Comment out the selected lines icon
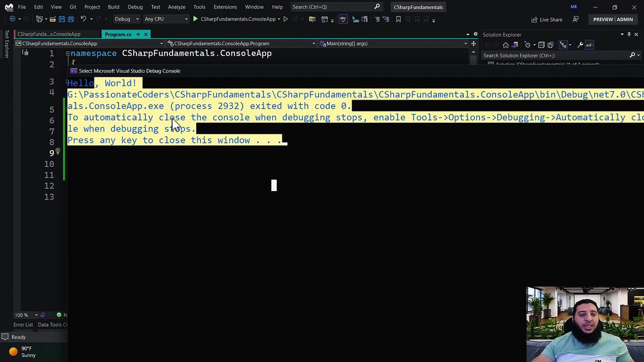 coord(377,19)
